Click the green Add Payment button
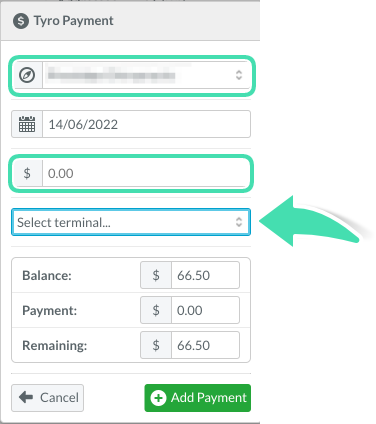This screenshot has height=424, width=376. point(198,398)
